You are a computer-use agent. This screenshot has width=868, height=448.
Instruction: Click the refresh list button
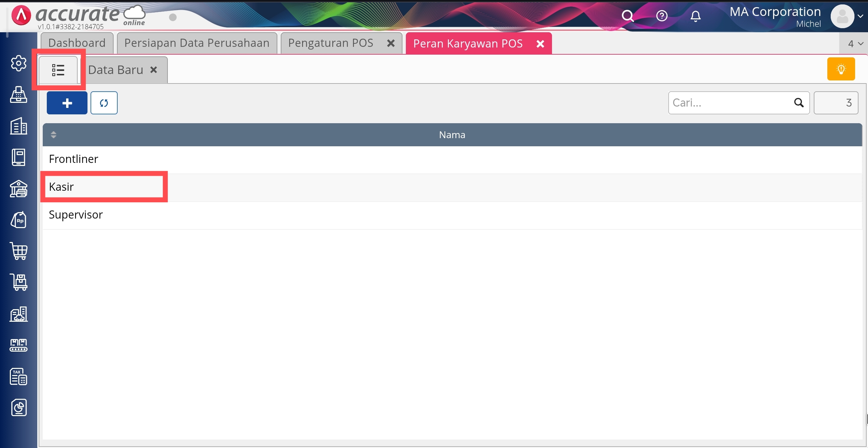point(104,103)
